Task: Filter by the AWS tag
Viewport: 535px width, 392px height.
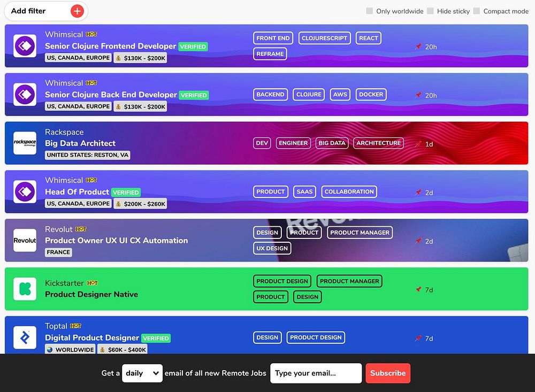Action: [340, 95]
